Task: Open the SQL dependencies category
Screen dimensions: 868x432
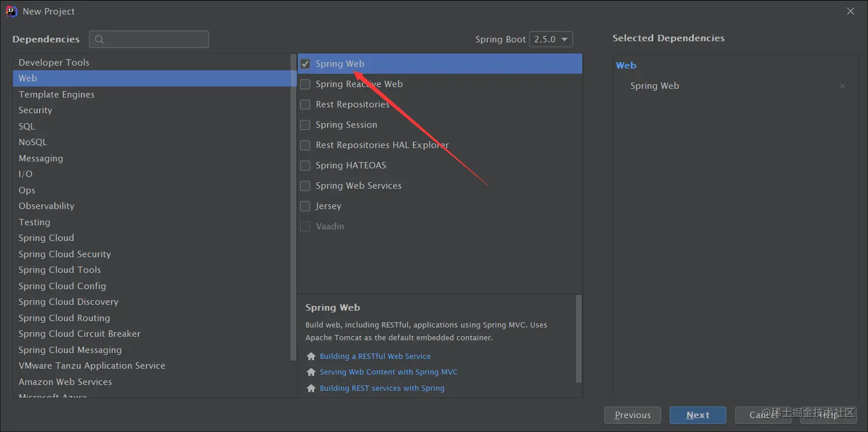Action: click(x=154, y=126)
